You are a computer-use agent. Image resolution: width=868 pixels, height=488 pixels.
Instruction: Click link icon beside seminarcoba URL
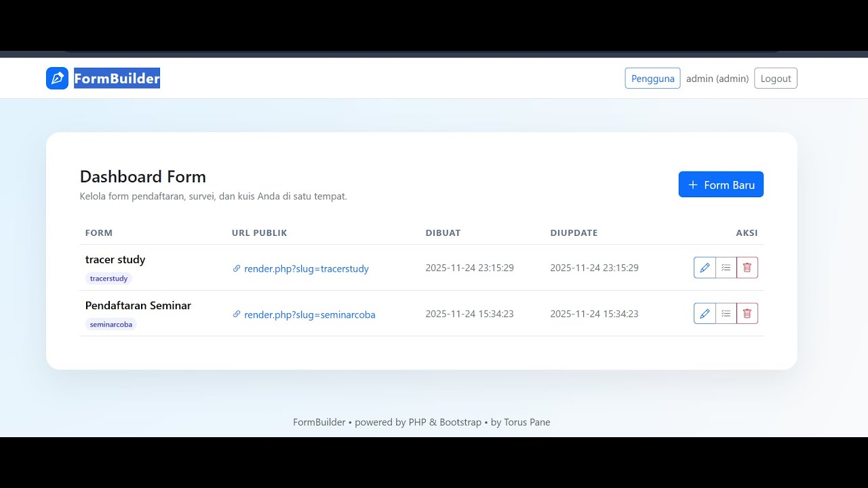point(237,314)
